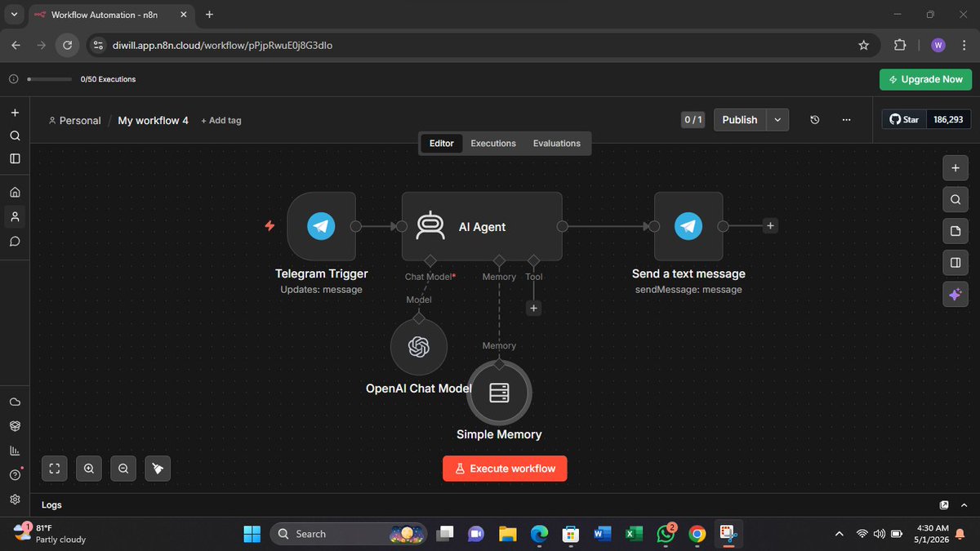Open File Explorer from the taskbar

[508, 534]
